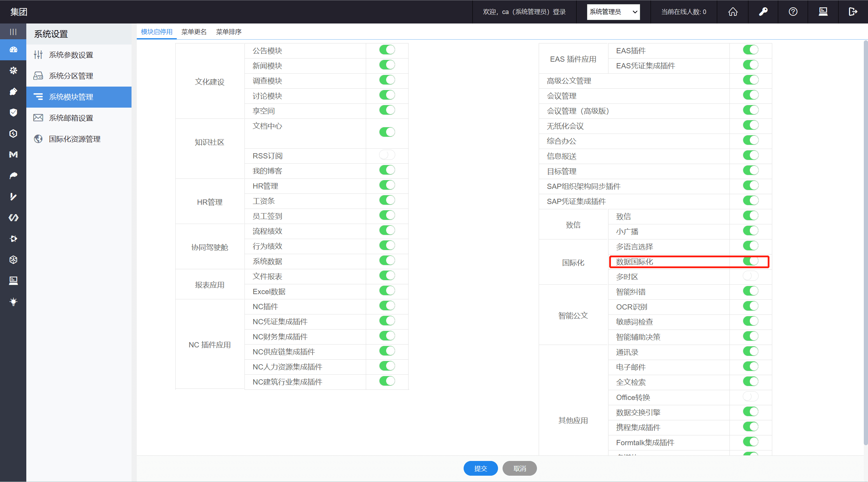The width and height of the screenshot is (868, 482).
Task: Click the home icon in top bar
Action: tap(733, 12)
